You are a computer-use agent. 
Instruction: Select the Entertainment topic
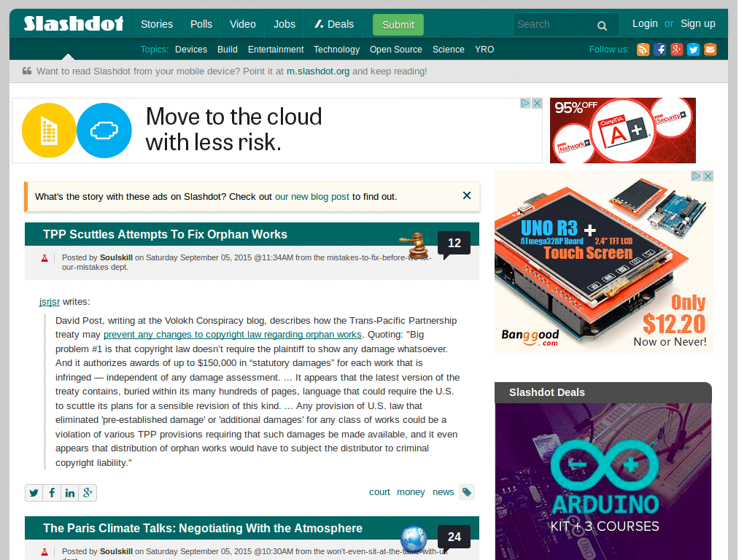[276, 50]
